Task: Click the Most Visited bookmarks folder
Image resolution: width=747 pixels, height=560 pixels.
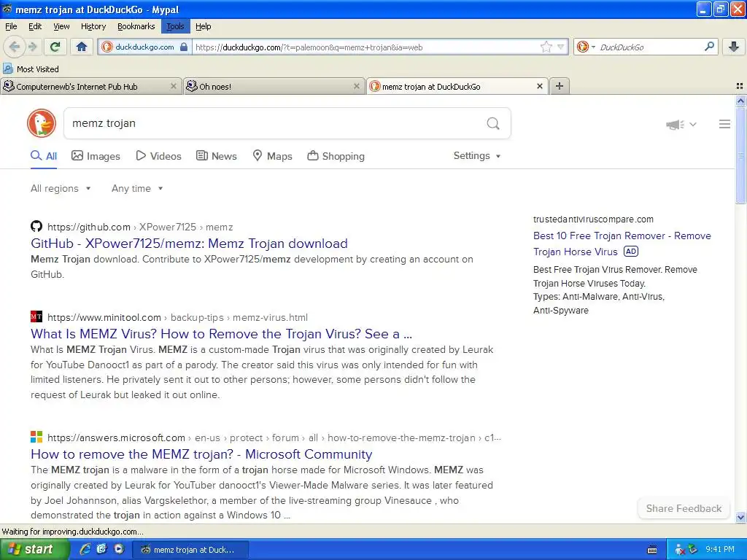Action: coord(31,69)
